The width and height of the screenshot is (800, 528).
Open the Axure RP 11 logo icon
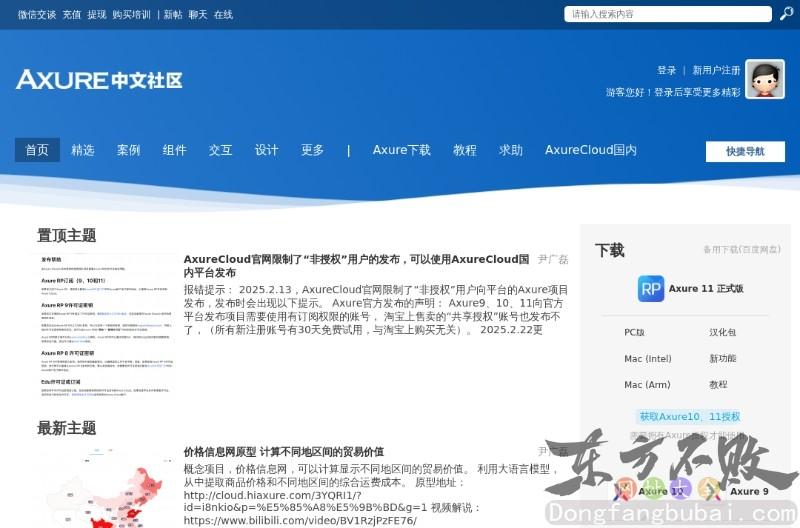651,289
